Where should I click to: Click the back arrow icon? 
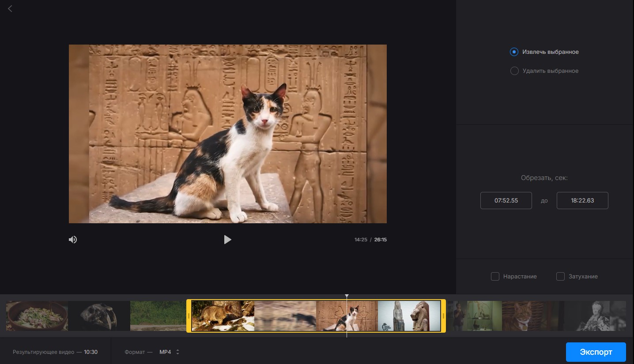pyautogui.click(x=10, y=8)
